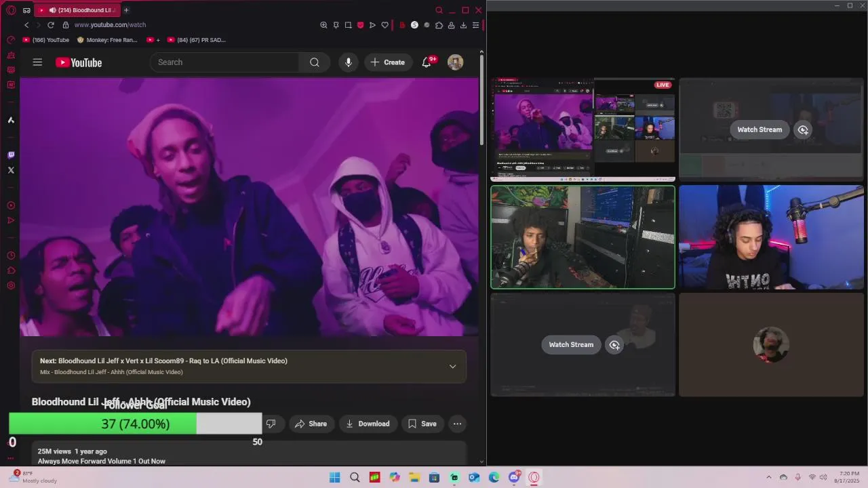Viewport: 868px width, 488px height.
Task: Open Twitch in Opera sidebar
Action: coord(11,155)
